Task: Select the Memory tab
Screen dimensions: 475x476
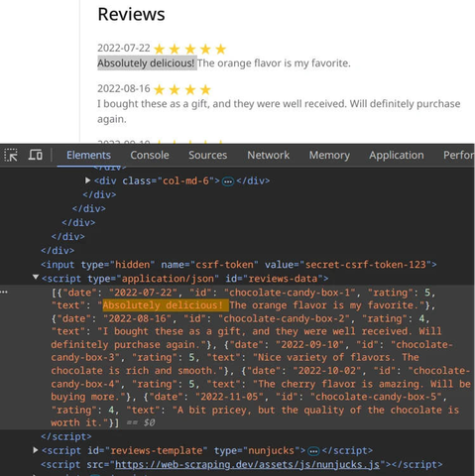Action: pyautogui.click(x=329, y=155)
